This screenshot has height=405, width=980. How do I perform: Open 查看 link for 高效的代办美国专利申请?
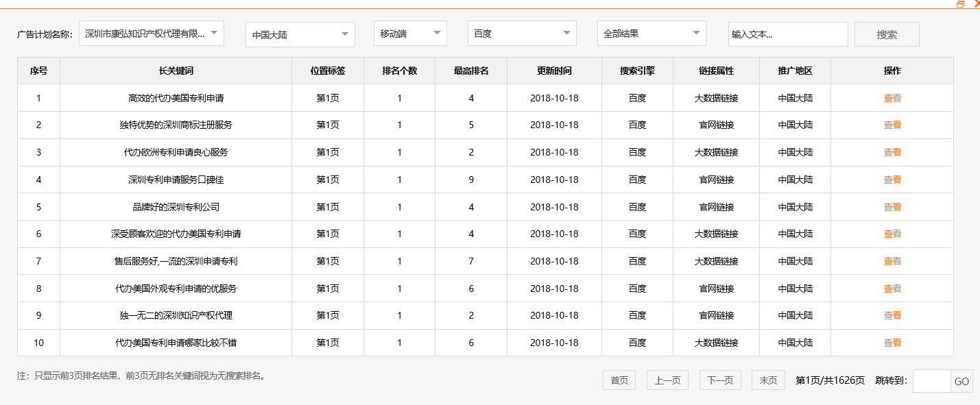[x=892, y=97]
